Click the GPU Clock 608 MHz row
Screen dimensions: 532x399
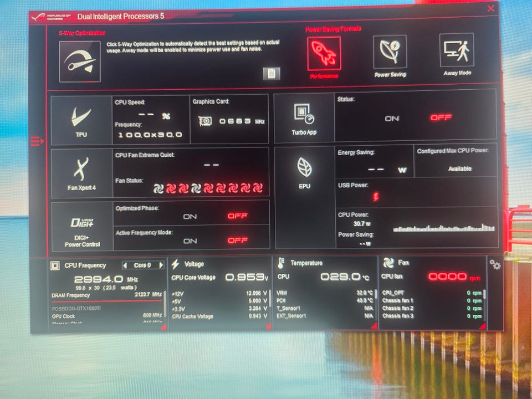tap(106, 316)
